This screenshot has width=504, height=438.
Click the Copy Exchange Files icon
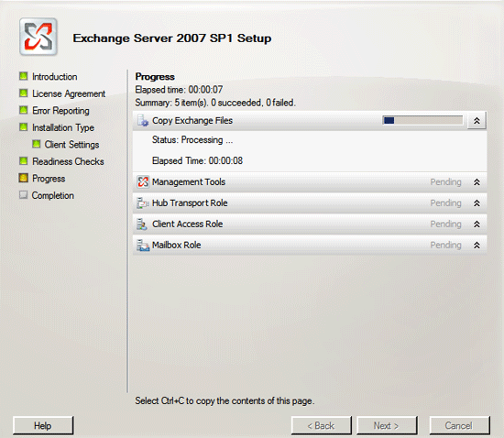[143, 121]
